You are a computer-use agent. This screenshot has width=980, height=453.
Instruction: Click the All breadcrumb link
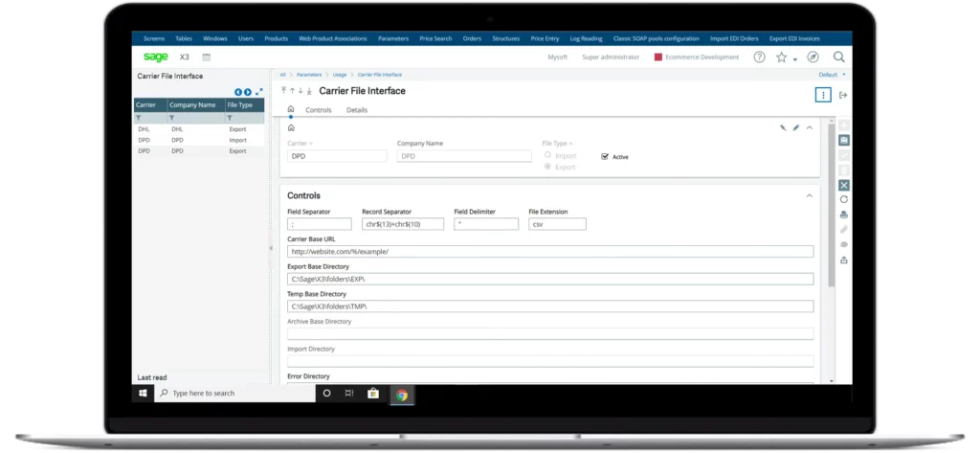coord(282,75)
